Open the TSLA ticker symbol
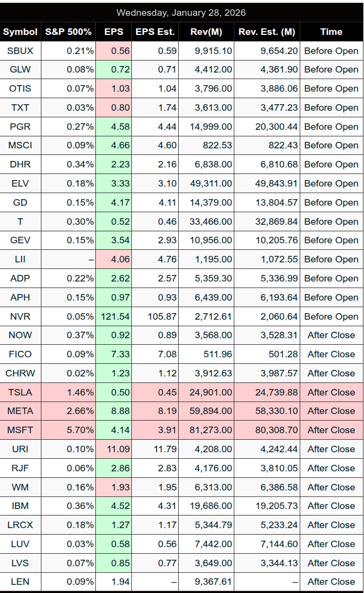 (20, 392)
